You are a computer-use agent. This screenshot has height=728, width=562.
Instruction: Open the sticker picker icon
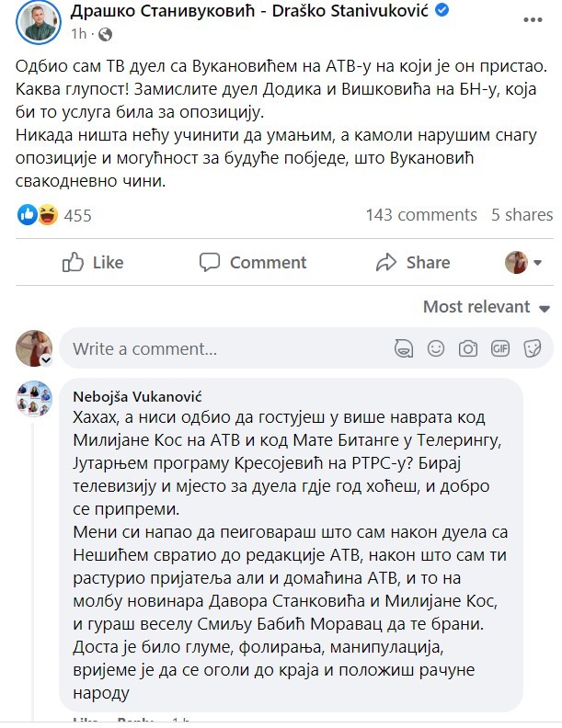531,348
